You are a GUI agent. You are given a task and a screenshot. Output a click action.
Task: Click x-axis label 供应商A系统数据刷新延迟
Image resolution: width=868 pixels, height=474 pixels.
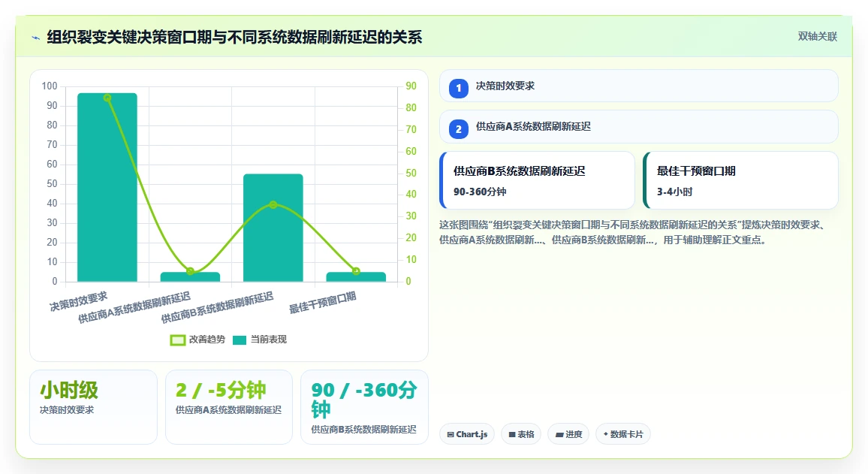(x=134, y=307)
